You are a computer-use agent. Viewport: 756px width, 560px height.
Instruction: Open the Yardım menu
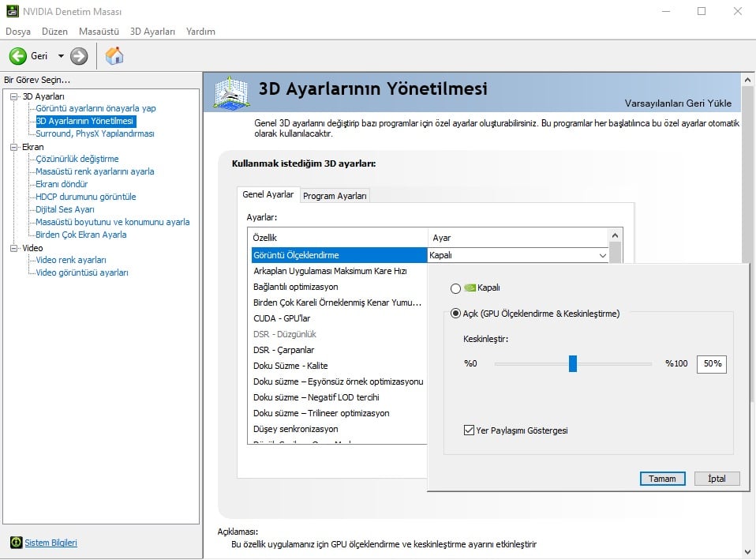[x=200, y=32]
